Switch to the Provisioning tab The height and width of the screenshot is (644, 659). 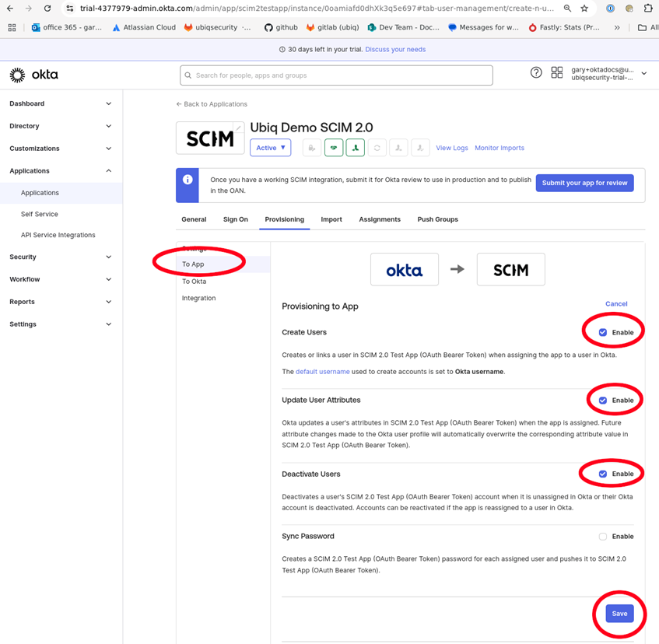pos(285,219)
